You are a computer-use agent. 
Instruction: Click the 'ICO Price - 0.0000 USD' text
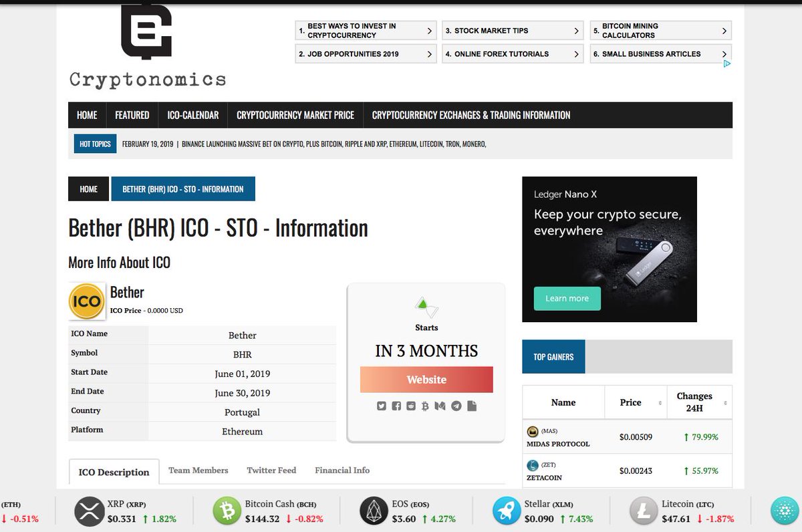(x=146, y=311)
